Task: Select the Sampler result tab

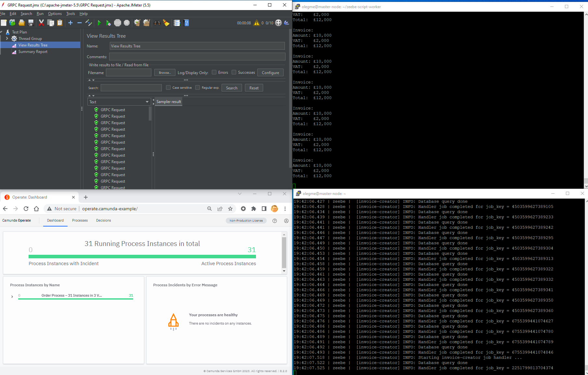Action: pyautogui.click(x=169, y=102)
